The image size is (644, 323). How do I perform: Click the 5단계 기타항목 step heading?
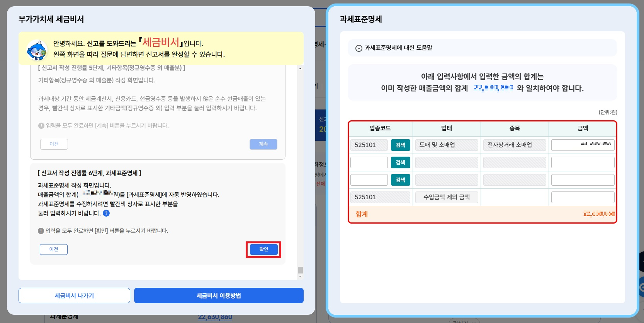point(112,68)
